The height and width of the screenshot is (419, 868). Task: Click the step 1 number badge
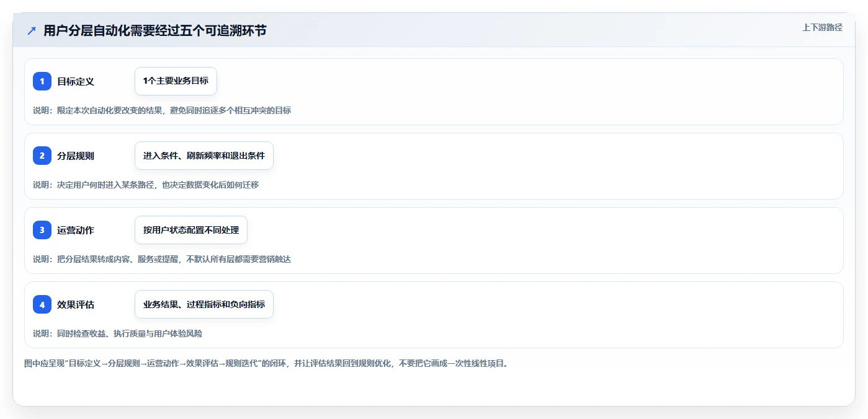(x=42, y=81)
